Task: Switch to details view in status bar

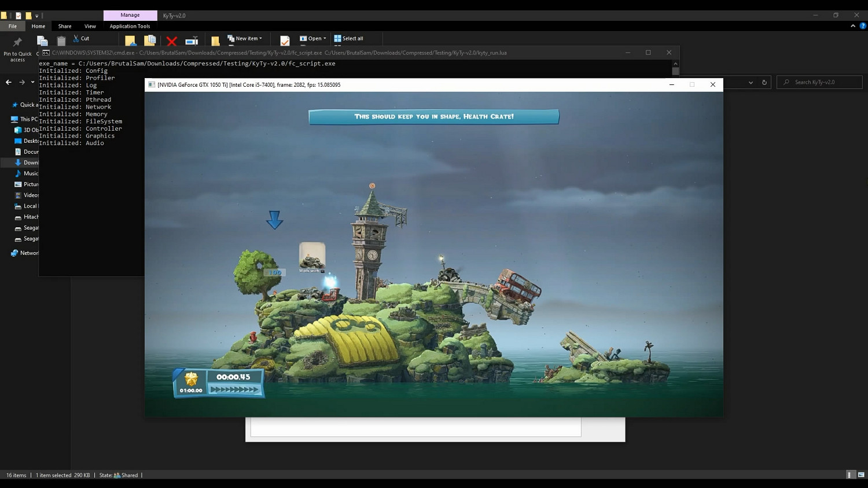Action: tap(850, 475)
